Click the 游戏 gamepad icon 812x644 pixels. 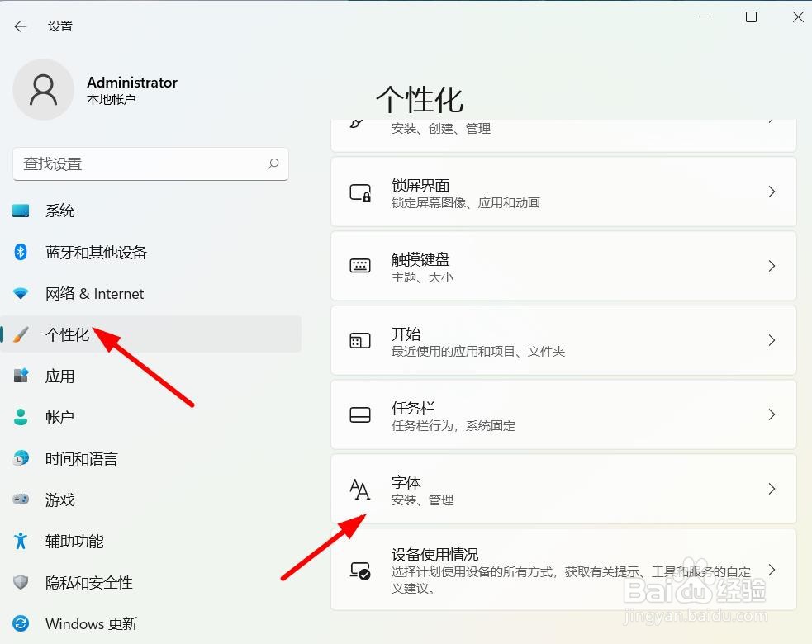(x=21, y=500)
